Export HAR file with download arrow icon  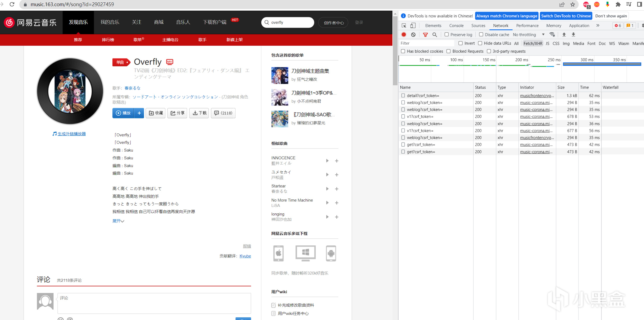[573, 34]
